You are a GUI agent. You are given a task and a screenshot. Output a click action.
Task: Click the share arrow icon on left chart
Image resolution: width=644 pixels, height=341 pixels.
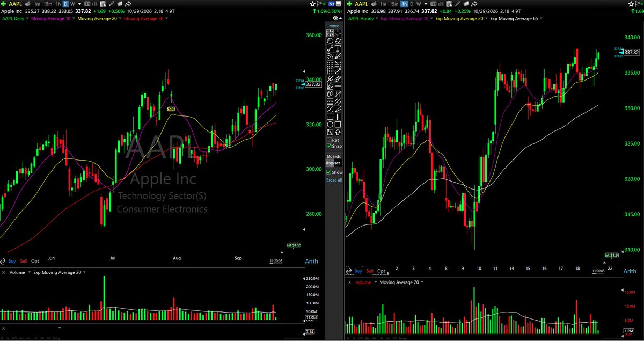pos(128,4)
